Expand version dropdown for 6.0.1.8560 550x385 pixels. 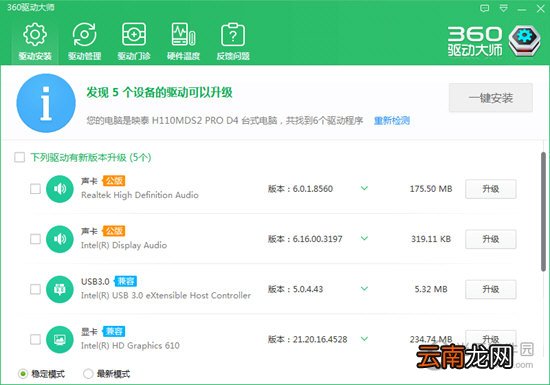[364, 188]
